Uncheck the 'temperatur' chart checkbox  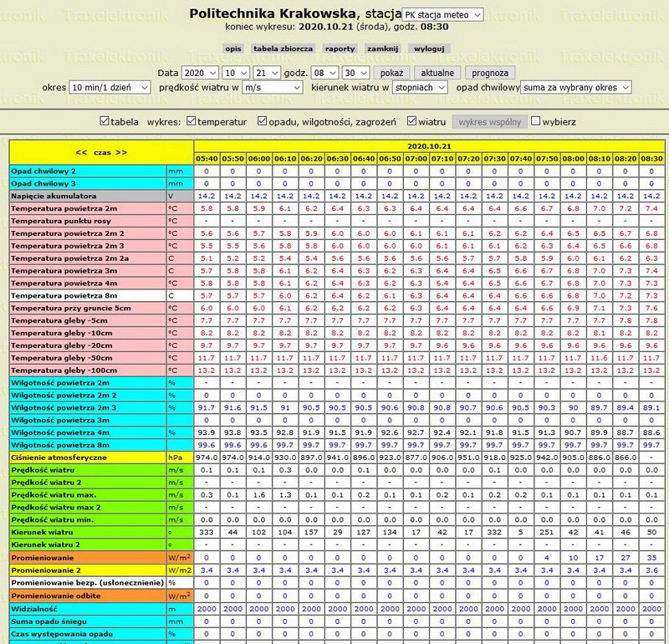[192, 121]
